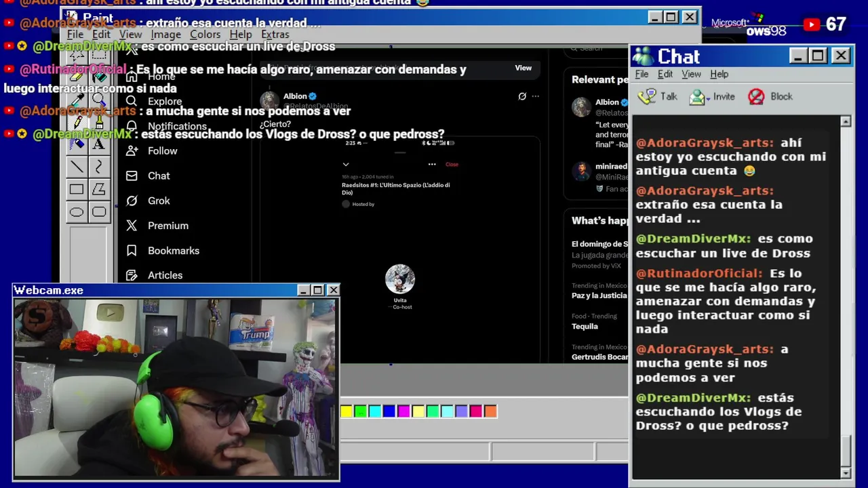
Task: Pick the bright green color swatch
Action: coord(360,411)
